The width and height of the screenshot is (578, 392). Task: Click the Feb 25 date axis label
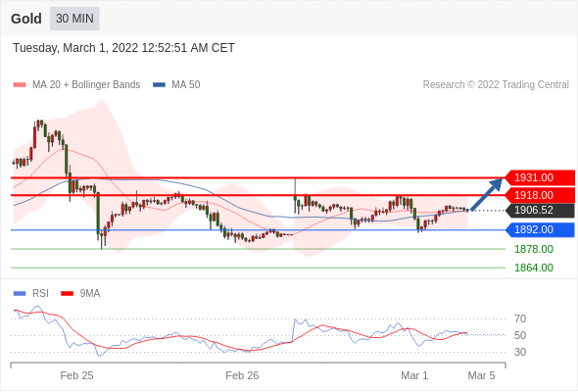tap(76, 375)
